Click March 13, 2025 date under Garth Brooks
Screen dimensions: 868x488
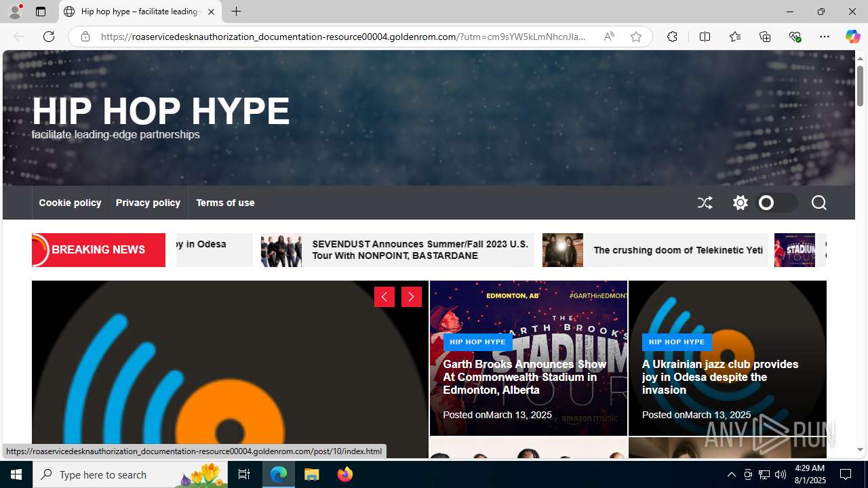click(519, 415)
